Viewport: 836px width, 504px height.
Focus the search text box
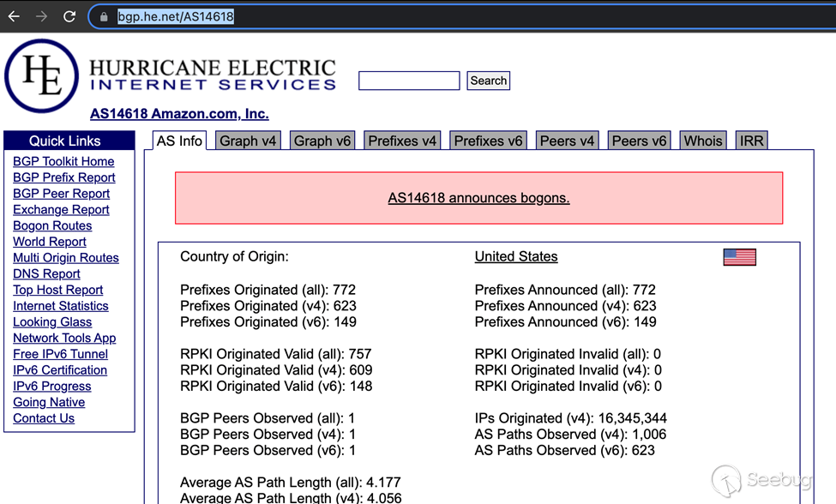pyautogui.click(x=409, y=81)
